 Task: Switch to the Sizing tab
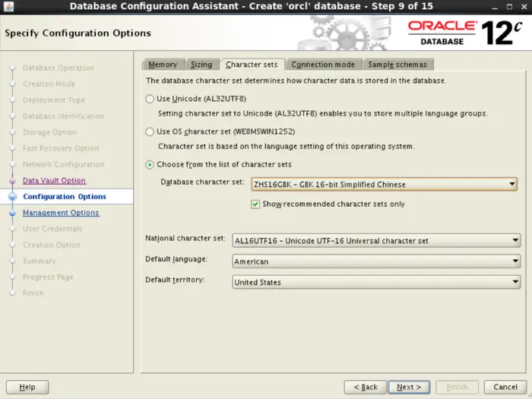(x=201, y=65)
